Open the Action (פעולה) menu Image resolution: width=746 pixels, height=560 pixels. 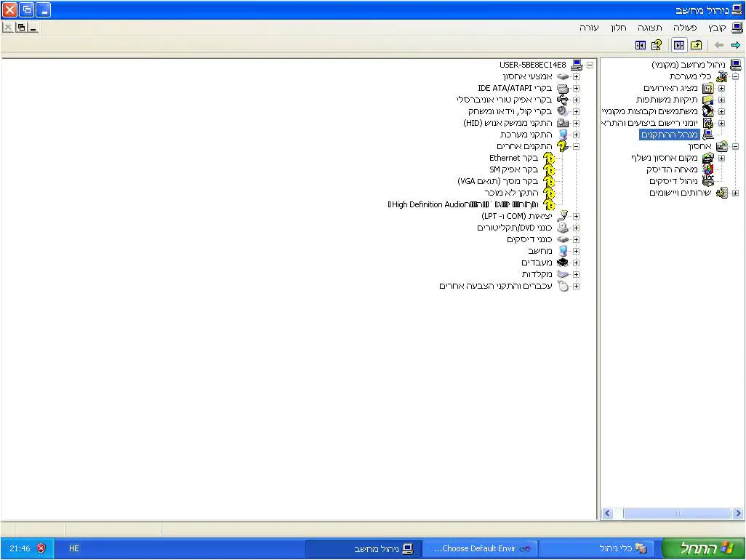(x=684, y=28)
